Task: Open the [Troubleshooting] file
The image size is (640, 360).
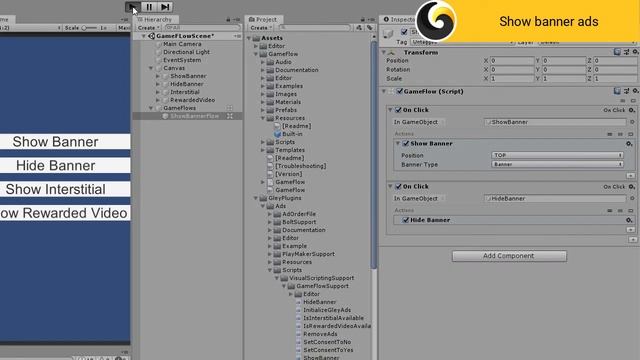Action: pyautogui.click(x=300, y=166)
